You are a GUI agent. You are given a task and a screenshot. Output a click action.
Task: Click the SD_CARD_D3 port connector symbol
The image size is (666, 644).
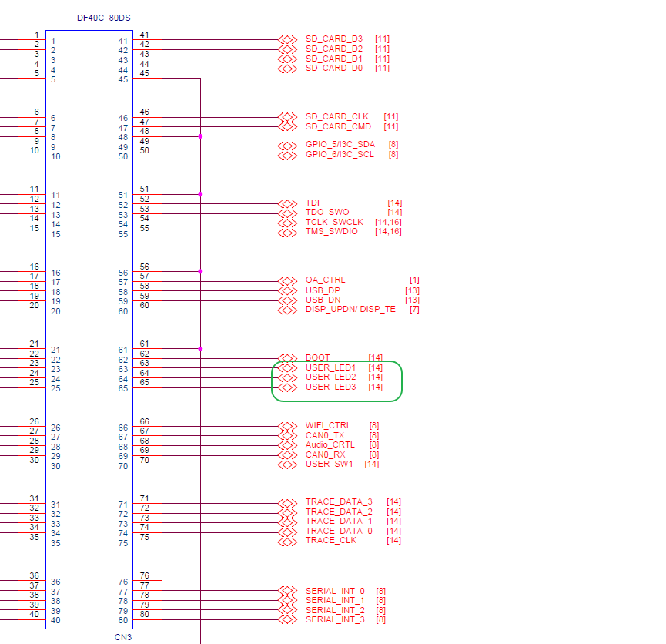coord(287,39)
